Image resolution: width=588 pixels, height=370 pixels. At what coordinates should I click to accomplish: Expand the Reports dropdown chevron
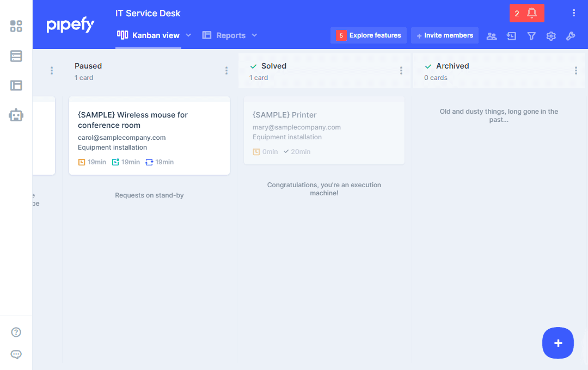point(254,35)
